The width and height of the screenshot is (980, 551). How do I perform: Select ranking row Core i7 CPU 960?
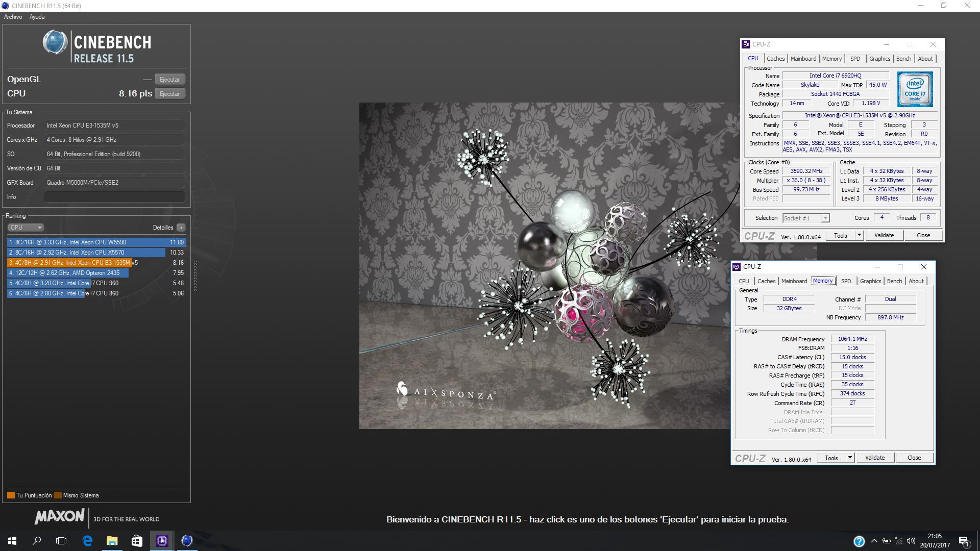pyautogui.click(x=96, y=283)
